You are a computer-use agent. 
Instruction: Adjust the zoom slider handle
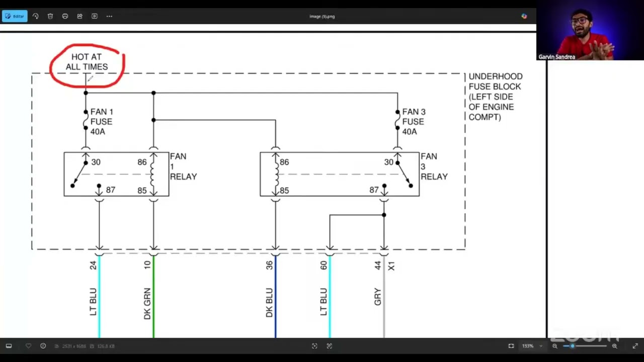(x=572, y=346)
